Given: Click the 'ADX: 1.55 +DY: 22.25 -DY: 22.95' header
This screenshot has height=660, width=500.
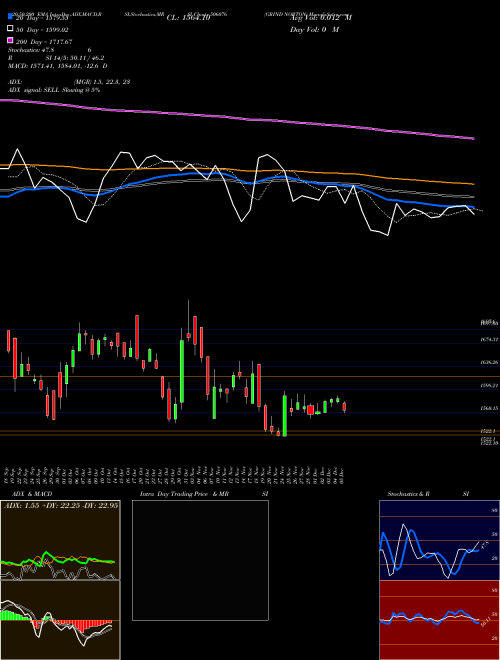Looking at the screenshot, I should 61,505.
